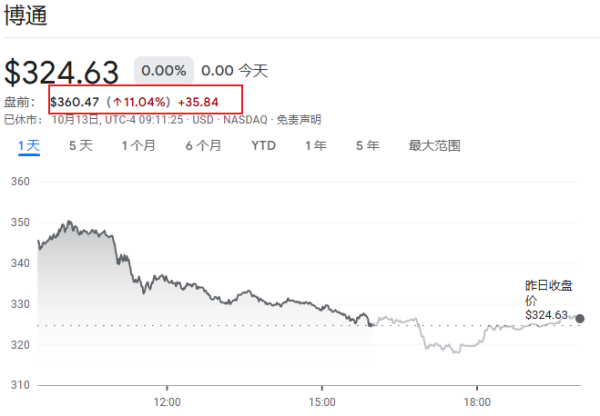Click the gray end-point dot on chart

coord(581,319)
